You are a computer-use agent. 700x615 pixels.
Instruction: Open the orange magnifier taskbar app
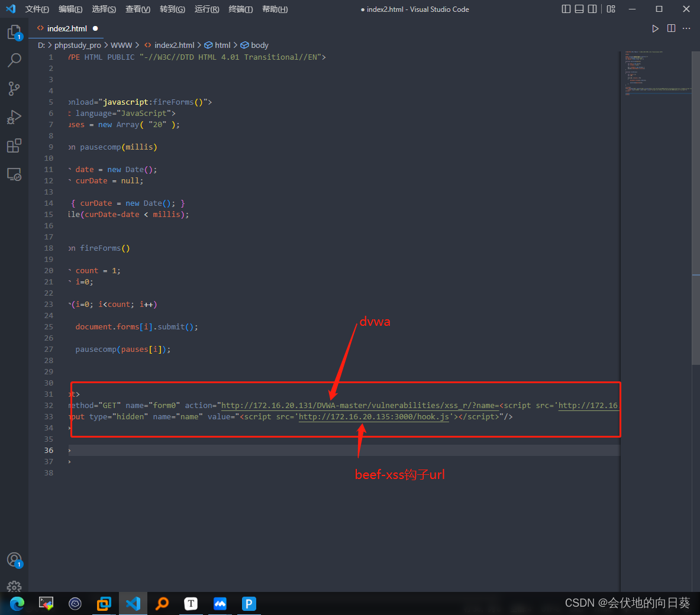pyautogui.click(x=162, y=603)
